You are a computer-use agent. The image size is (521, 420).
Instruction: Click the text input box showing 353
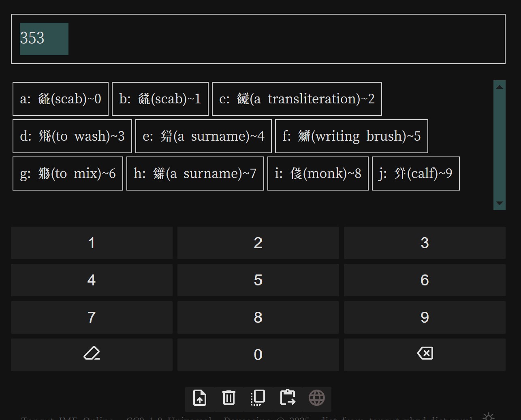(258, 39)
